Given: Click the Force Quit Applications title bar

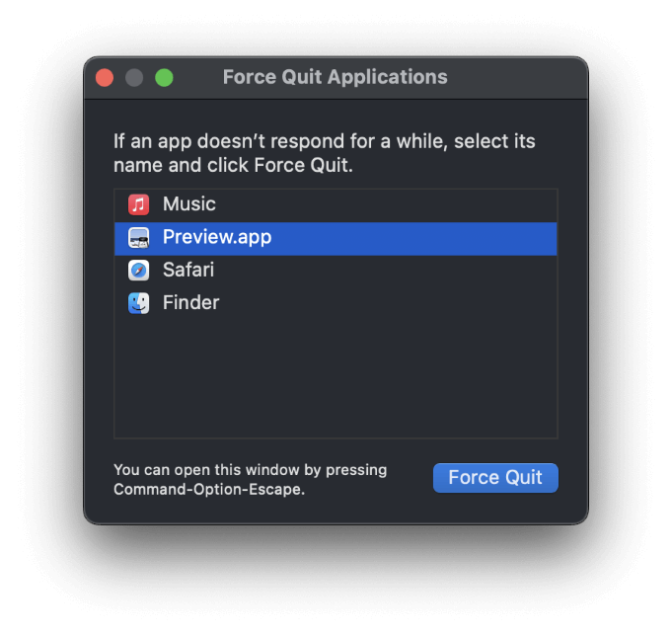Looking at the screenshot, I should pyautogui.click(x=336, y=77).
